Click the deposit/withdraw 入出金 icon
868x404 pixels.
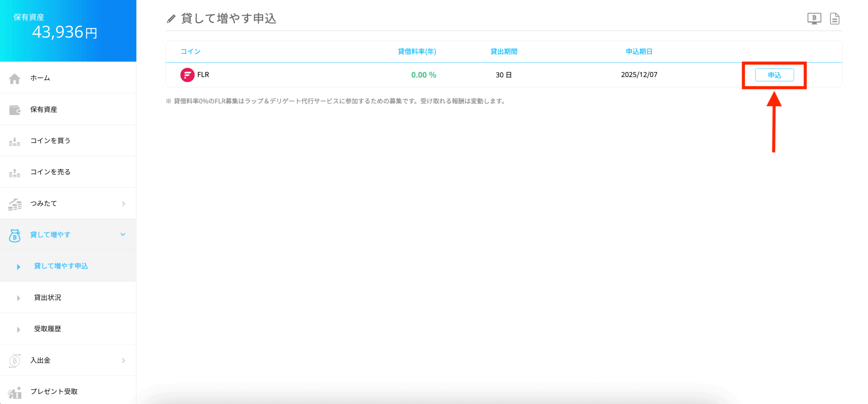click(15, 361)
